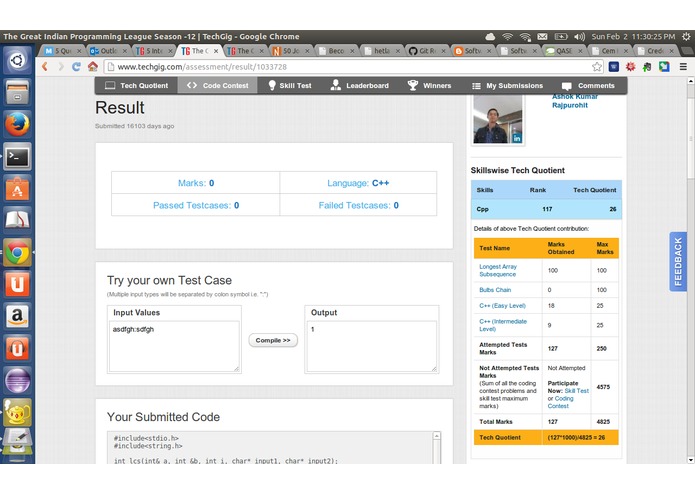The image size is (695, 494).
Task: Close the active 'The G' tab
Action: click(x=216, y=51)
